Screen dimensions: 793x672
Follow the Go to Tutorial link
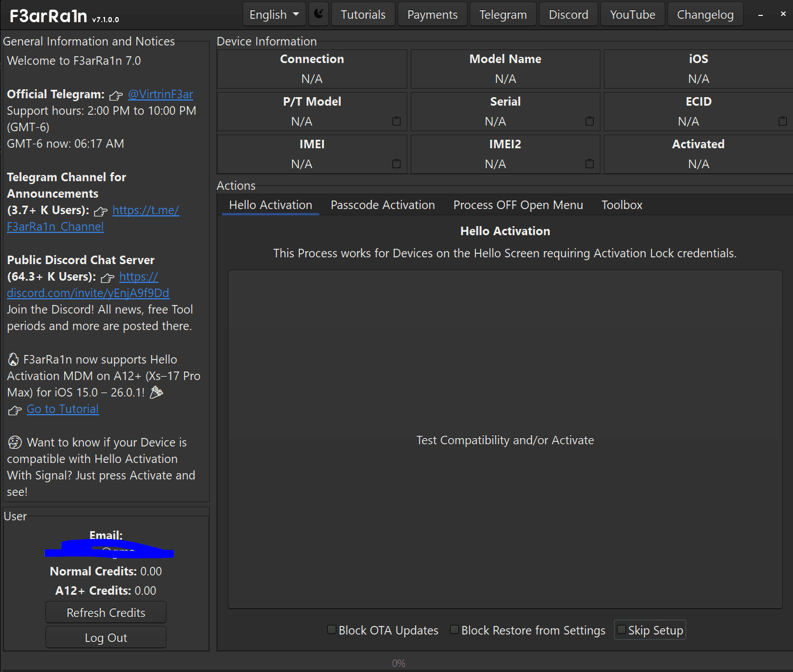62,409
